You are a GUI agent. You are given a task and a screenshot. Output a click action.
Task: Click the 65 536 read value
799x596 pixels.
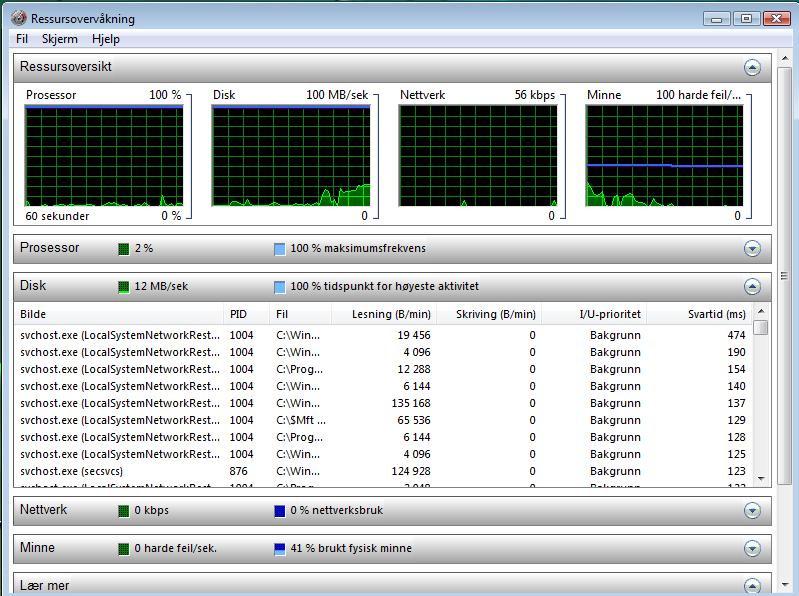414,420
